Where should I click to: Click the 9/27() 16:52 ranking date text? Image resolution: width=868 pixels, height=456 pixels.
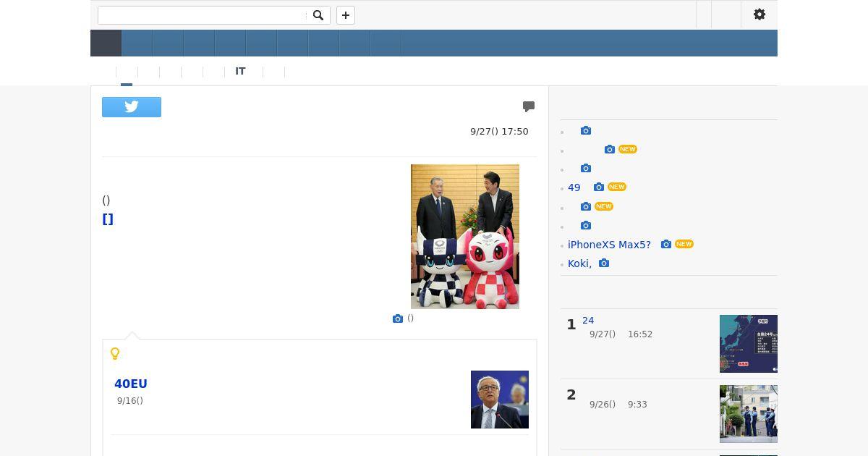621,334
